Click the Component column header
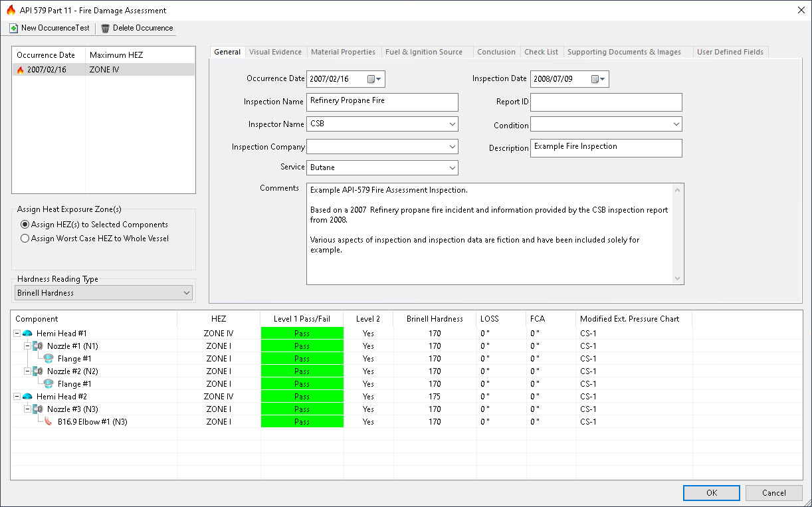The height and width of the screenshot is (507, 812). point(94,319)
